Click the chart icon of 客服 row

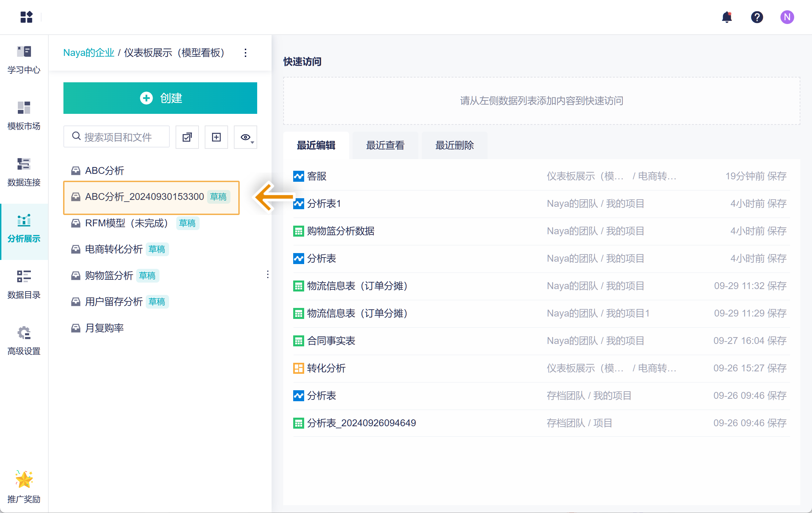pos(298,176)
